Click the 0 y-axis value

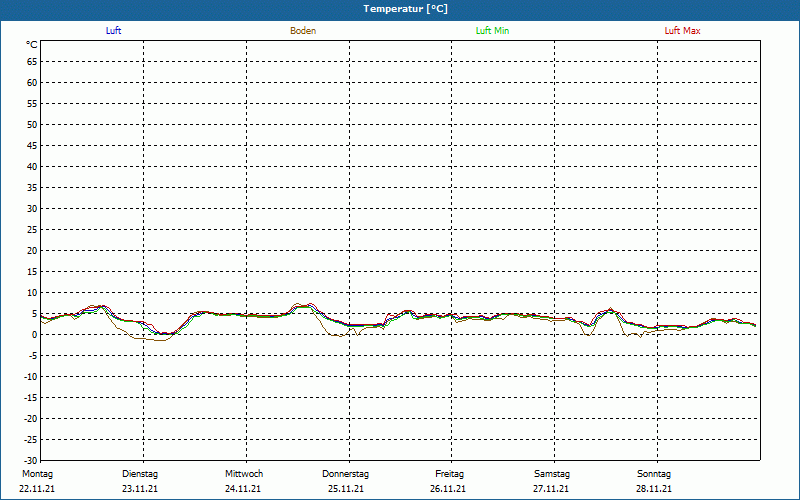coord(35,335)
